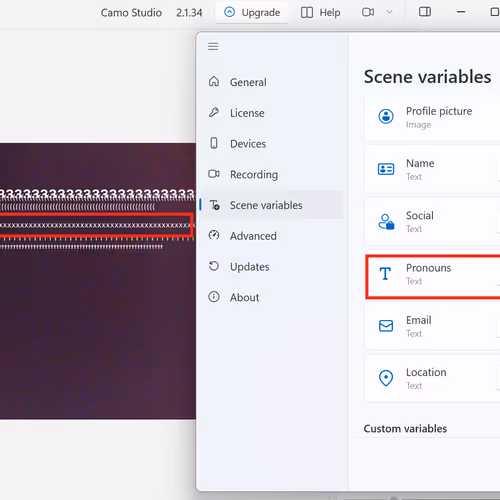The image size is (500, 500).
Task: Click the Recording camera icon
Action: click(x=214, y=174)
